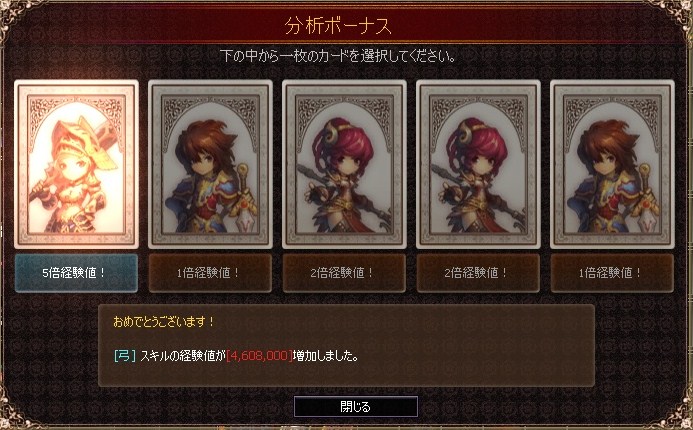Click the おめでとうございます！ congratulation message
Image resolution: width=693 pixels, height=430 pixels.
coord(164,322)
